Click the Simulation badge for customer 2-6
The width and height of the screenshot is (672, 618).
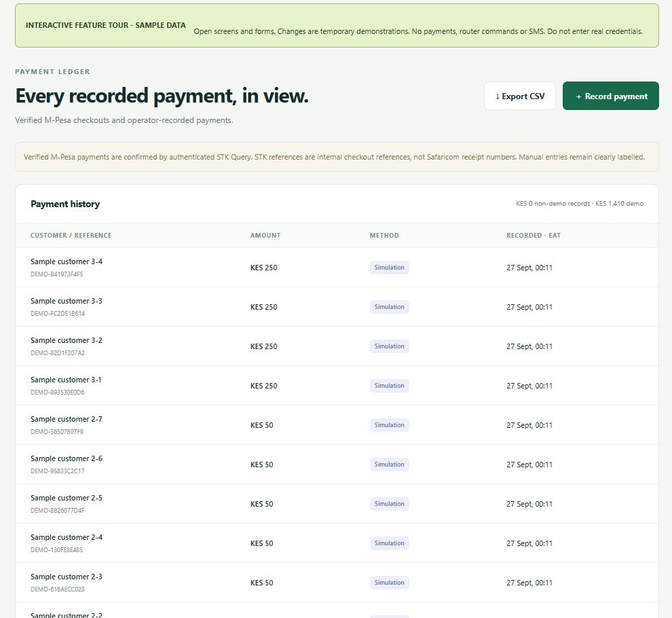tap(389, 465)
